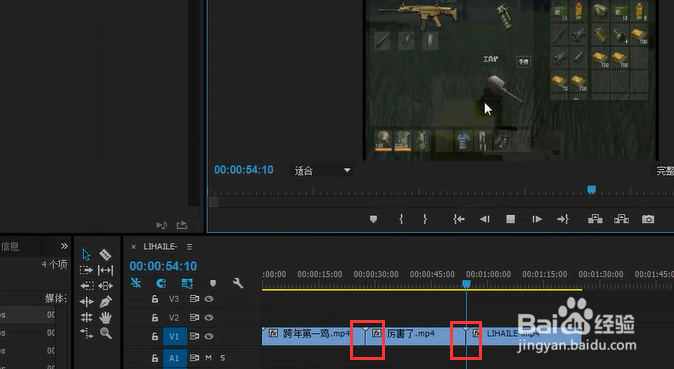Toggle sync lock on track V2
This screenshot has height=369, width=674.
point(194,317)
